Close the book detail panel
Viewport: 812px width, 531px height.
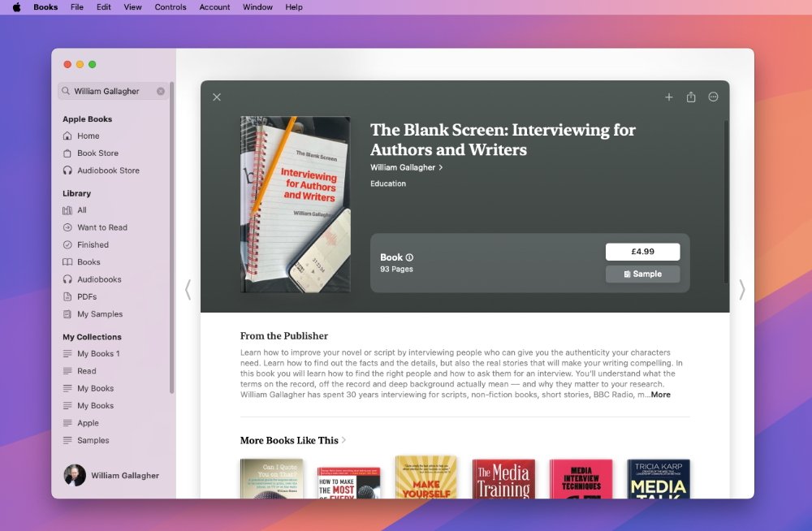[217, 97]
